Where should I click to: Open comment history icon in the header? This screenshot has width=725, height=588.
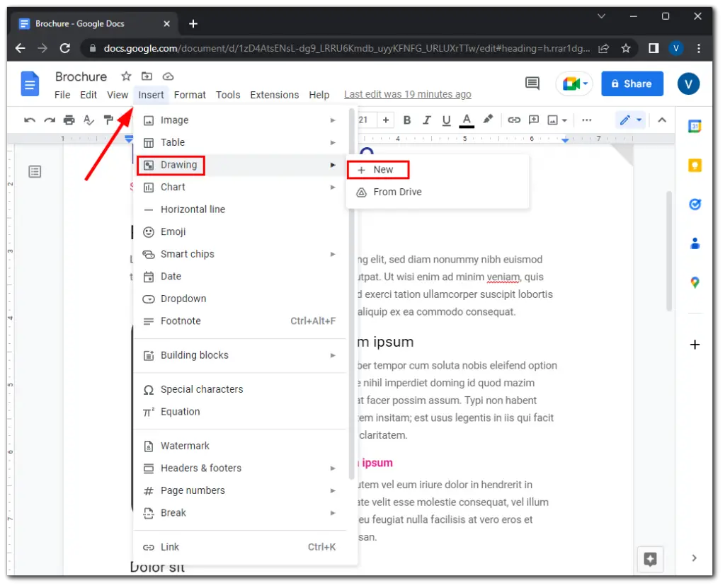pyautogui.click(x=532, y=83)
